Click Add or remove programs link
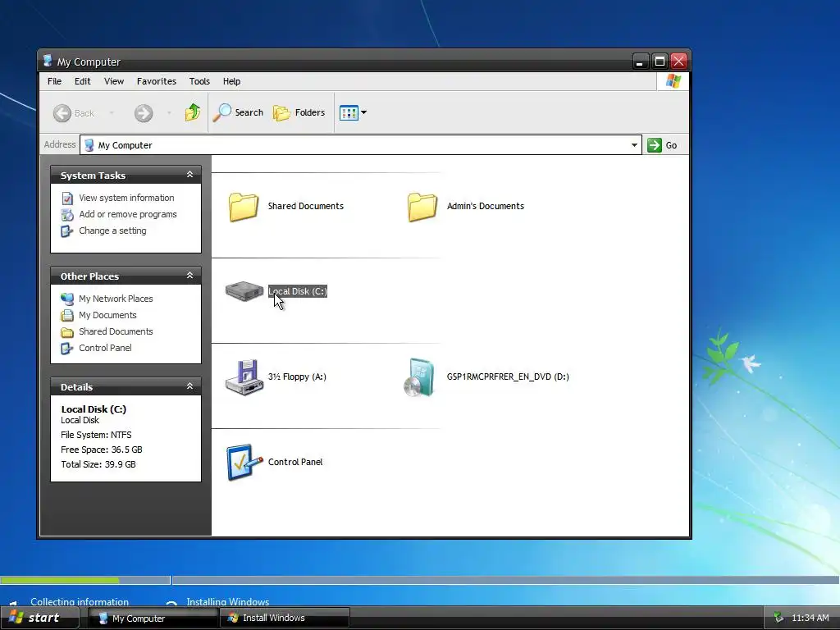 pyautogui.click(x=127, y=214)
